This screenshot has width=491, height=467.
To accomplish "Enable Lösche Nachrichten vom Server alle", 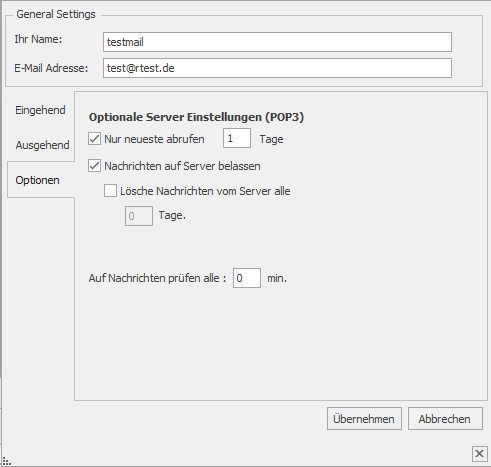I will pyautogui.click(x=110, y=191).
